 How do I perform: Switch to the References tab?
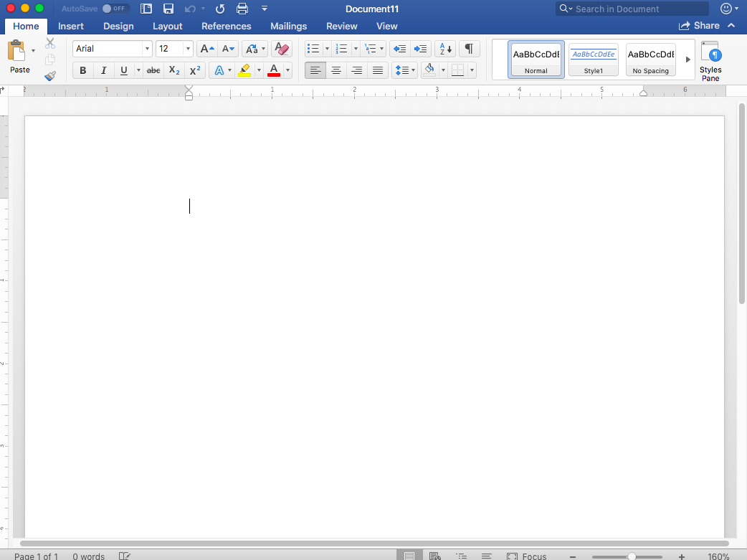click(x=227, y=27)
